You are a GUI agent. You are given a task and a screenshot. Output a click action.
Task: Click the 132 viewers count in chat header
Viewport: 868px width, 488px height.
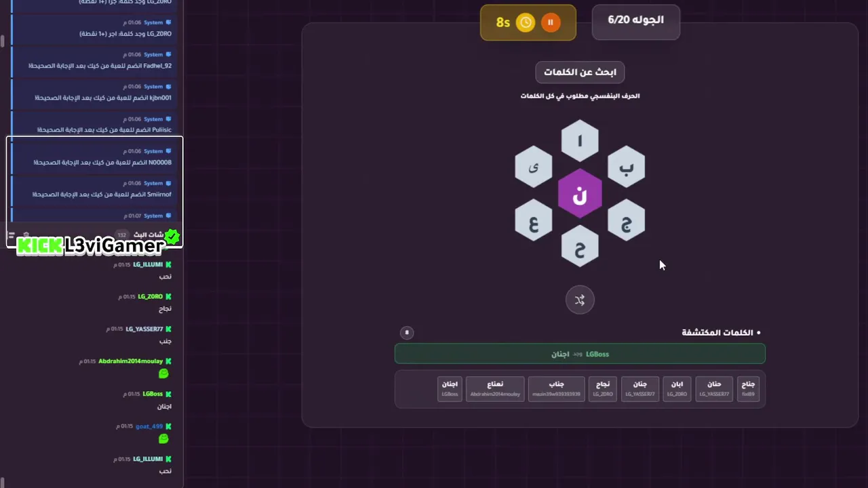(x=122, y=235)
